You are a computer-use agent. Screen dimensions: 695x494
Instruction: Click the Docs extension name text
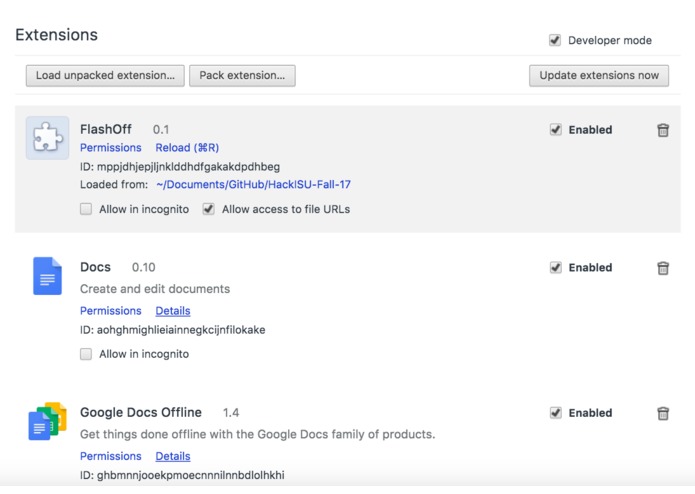(95, 267)
